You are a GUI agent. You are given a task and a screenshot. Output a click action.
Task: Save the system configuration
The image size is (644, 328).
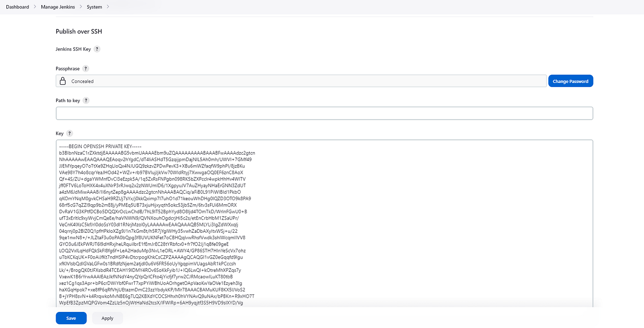[x=71, y=318]
